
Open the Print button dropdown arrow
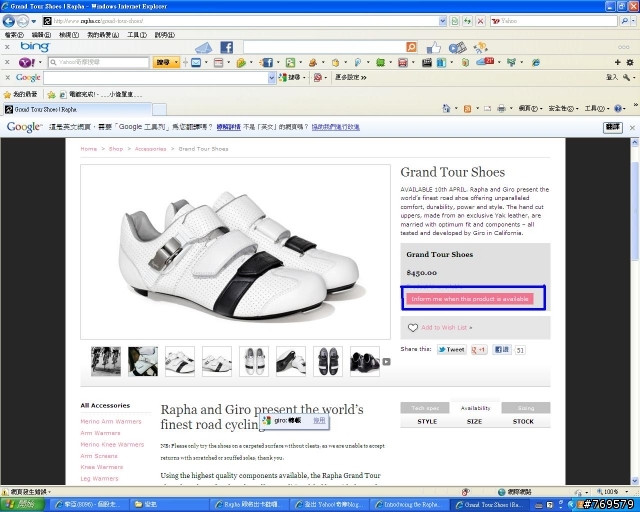point(511,109)
